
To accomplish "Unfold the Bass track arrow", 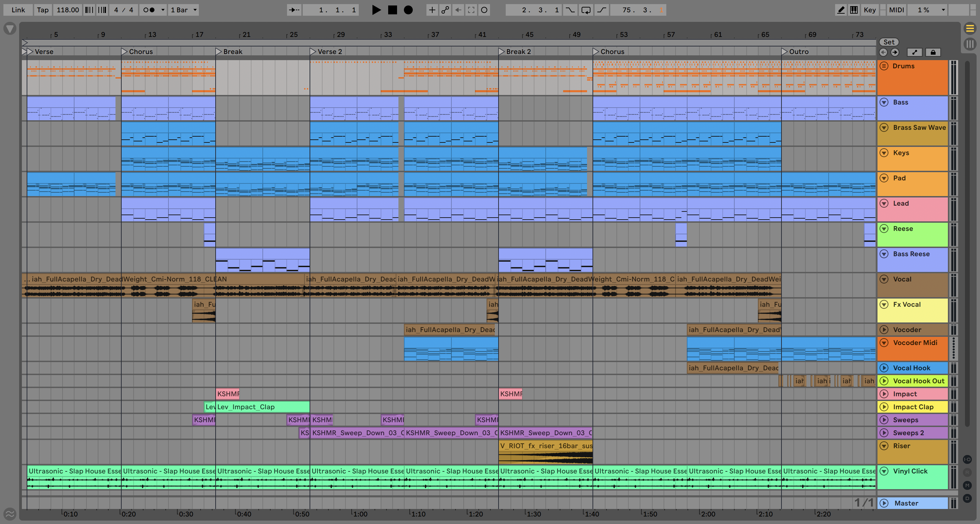I will pyautogui.click(x=884, y=102).
